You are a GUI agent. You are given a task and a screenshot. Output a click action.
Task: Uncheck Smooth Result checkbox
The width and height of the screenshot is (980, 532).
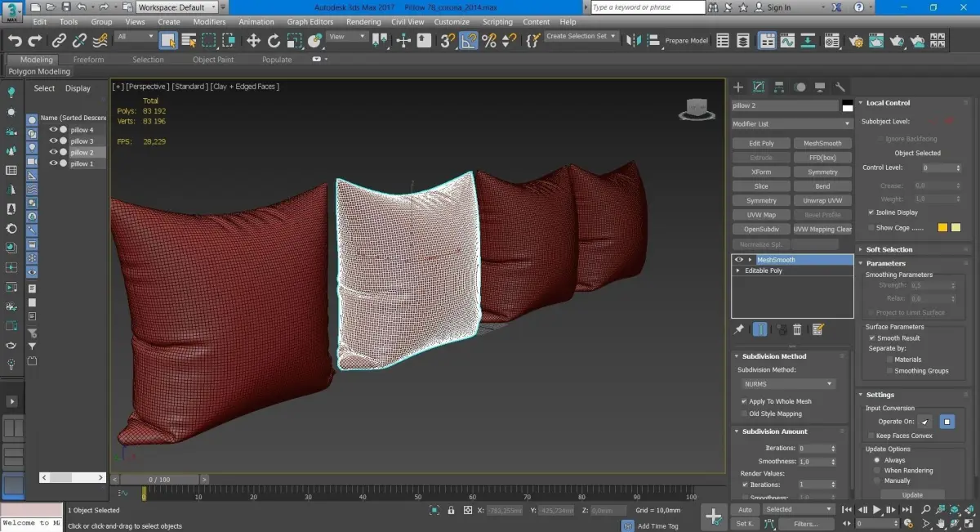point(872,338)
